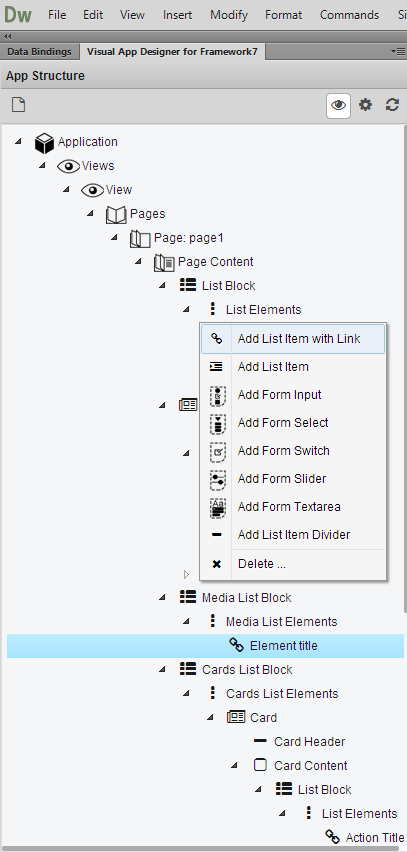Choose Add Form Slider menu entry
Screen dimensions: 407x852
point(293,479)
